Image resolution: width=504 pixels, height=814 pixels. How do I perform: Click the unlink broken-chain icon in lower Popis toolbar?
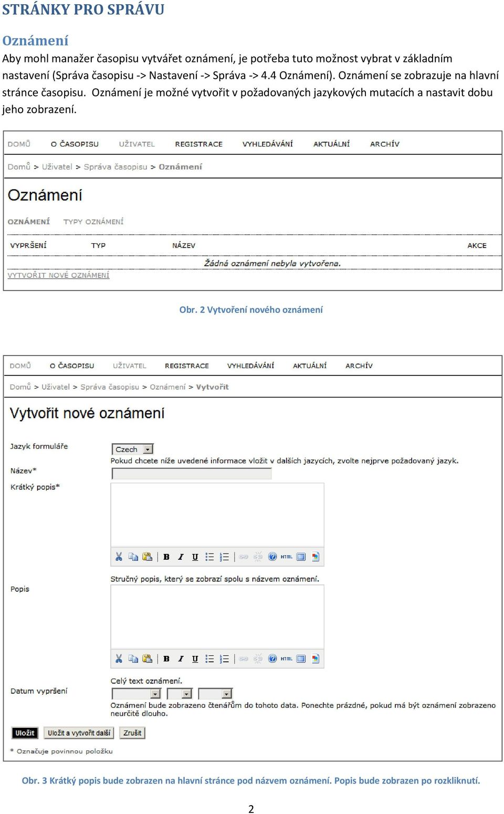click(x=258, y=659)
